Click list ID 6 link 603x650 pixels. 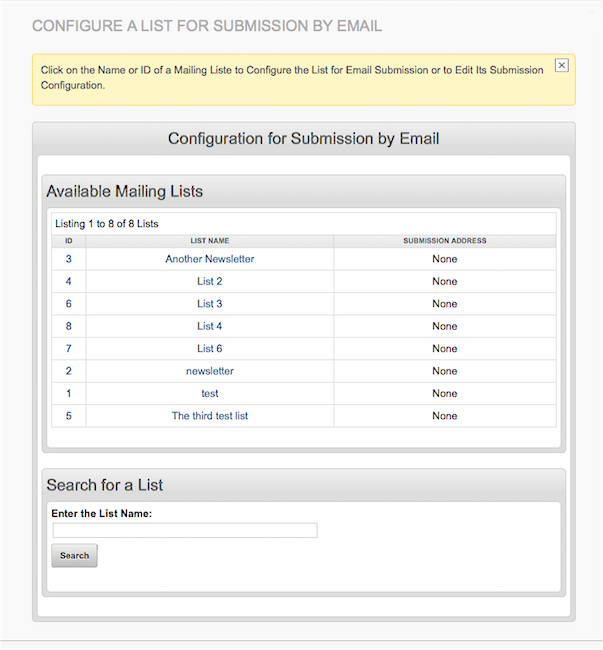(x=69, y=304)
